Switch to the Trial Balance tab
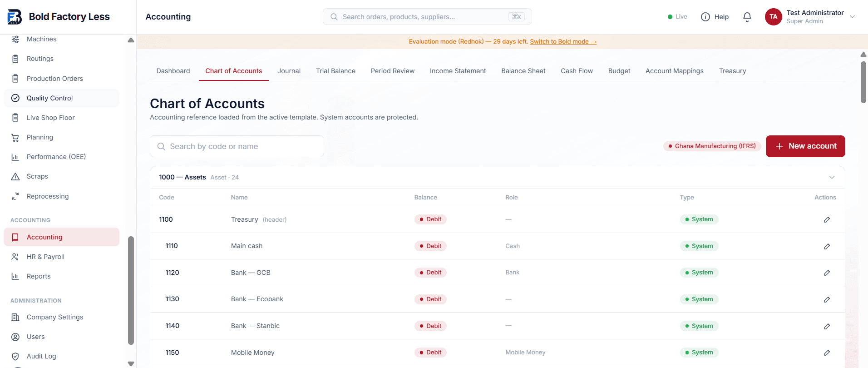Screen dimensions: 868x368 (x=335, y=71)
